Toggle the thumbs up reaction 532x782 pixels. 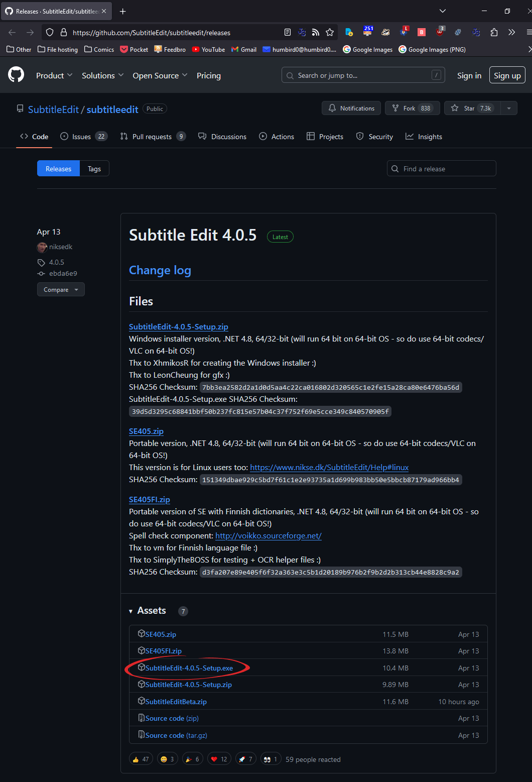[x=141, y=759]
